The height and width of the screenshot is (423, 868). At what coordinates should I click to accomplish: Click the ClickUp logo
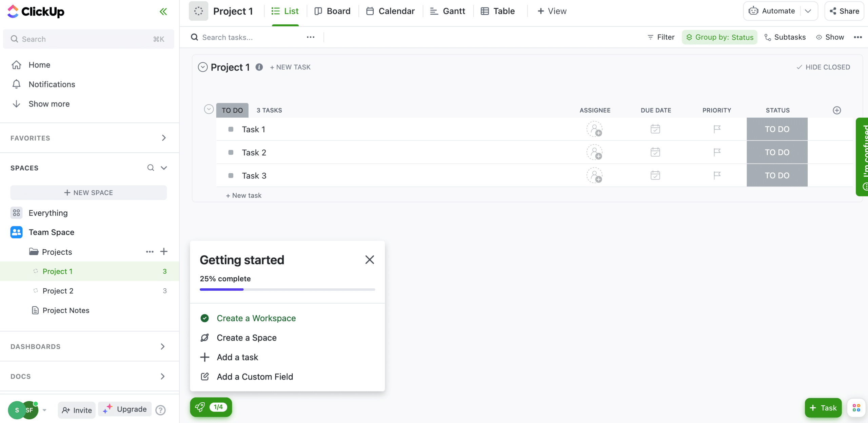click(x=36, y=12)
